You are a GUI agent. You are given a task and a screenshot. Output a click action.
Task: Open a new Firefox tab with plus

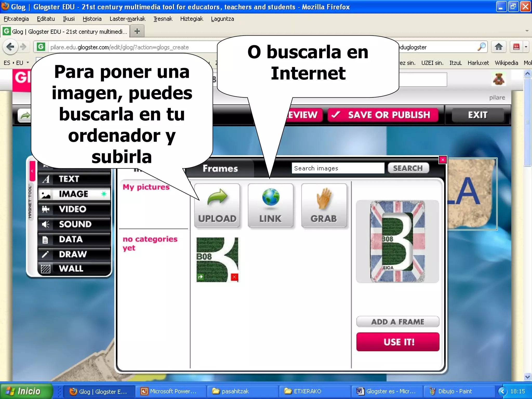click(137, 31)
